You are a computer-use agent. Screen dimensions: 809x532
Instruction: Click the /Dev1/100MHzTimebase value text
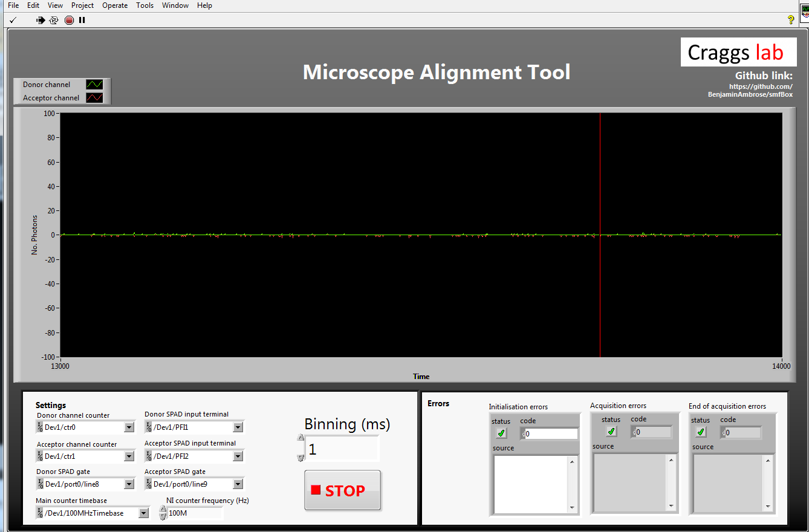click(x=84, y=513)
